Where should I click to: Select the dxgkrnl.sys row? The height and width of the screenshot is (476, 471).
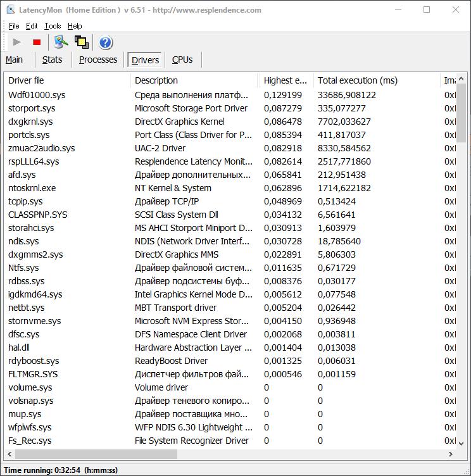pyautogui.click(x=230, y=122)
